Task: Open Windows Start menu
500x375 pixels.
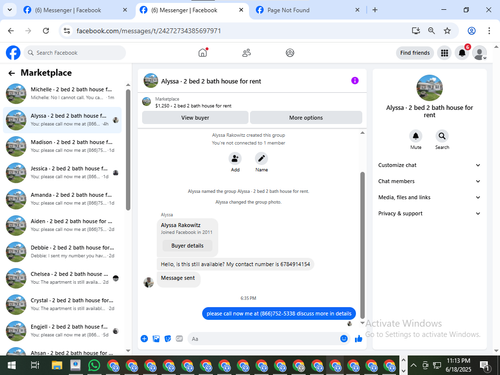Action: (12, 366)
